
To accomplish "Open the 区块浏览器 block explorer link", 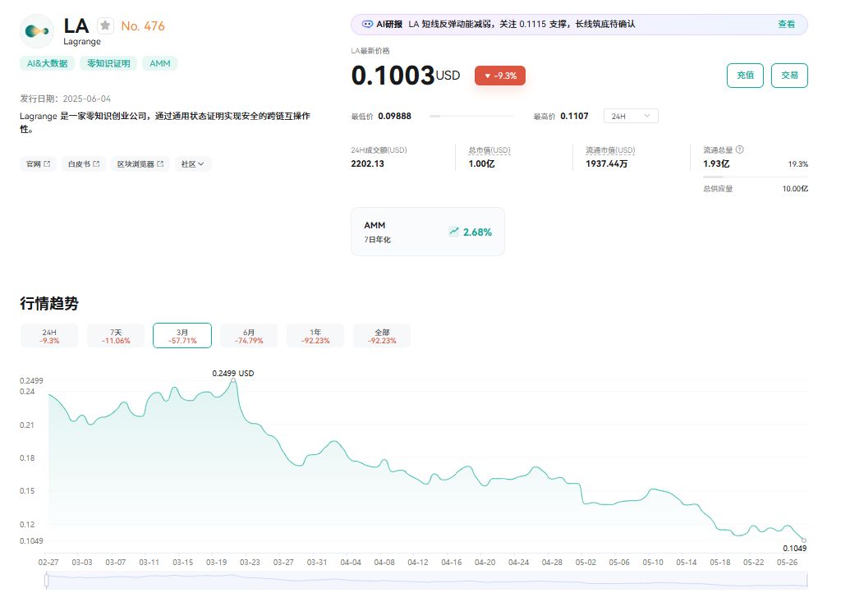I will coord(140,163).
